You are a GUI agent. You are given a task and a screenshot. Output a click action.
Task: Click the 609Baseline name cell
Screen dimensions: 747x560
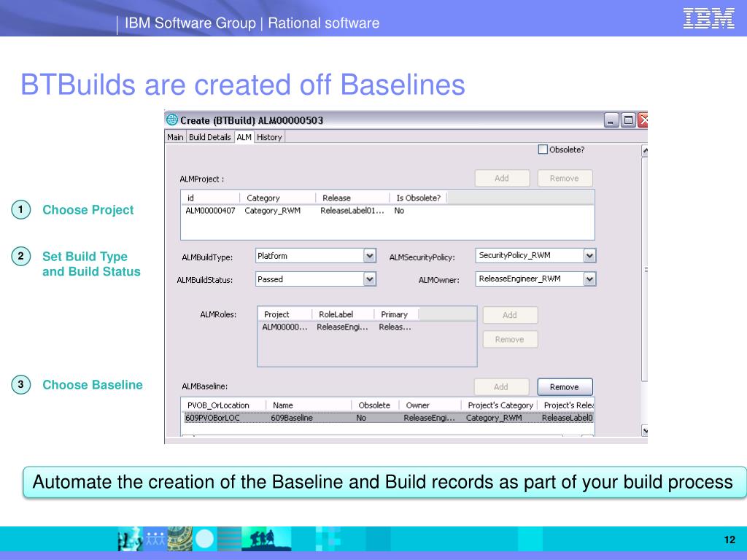pyautogui.click(x=292, y=418)
